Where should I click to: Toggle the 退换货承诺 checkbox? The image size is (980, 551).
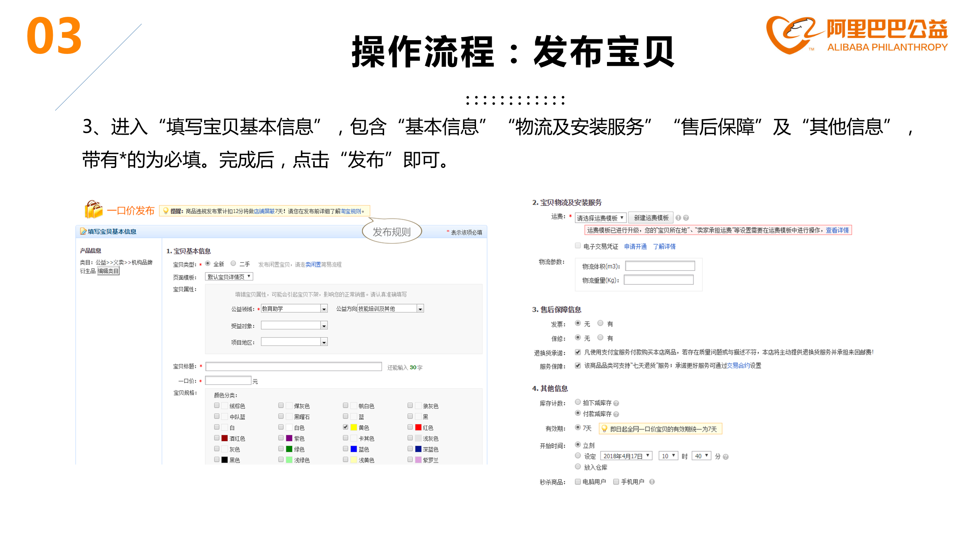coord(578,352)
